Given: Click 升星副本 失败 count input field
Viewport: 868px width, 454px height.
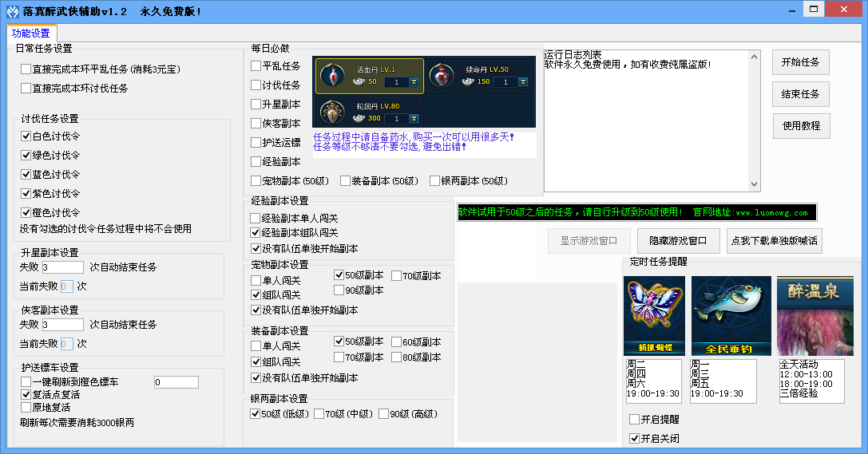Looking at the screenshot, I should click(62, 267).
